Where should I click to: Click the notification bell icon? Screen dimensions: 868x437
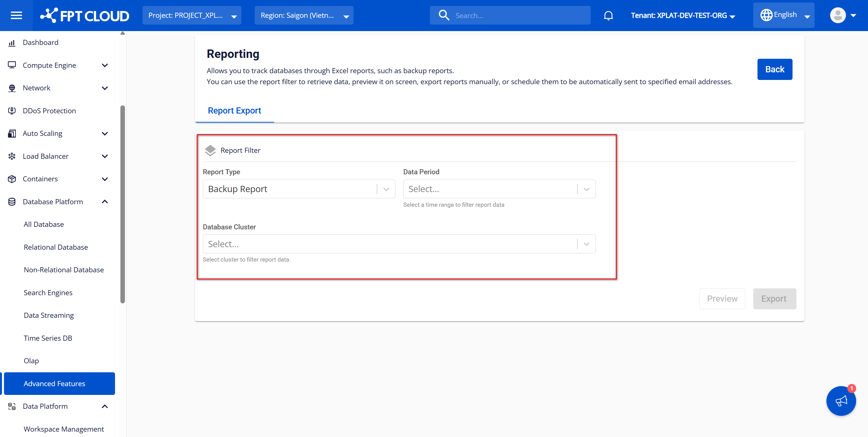pyautogui.click(x=608, y=16)
